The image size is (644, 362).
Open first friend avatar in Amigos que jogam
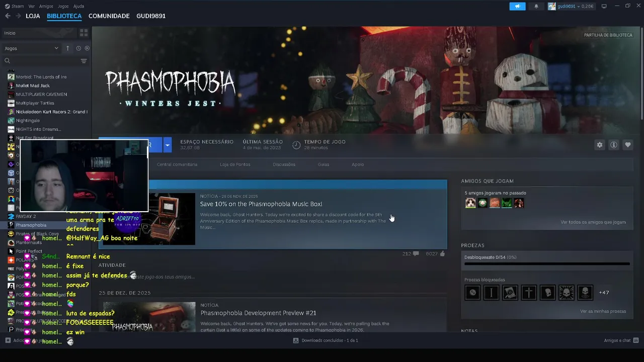[x=470, y=203]
